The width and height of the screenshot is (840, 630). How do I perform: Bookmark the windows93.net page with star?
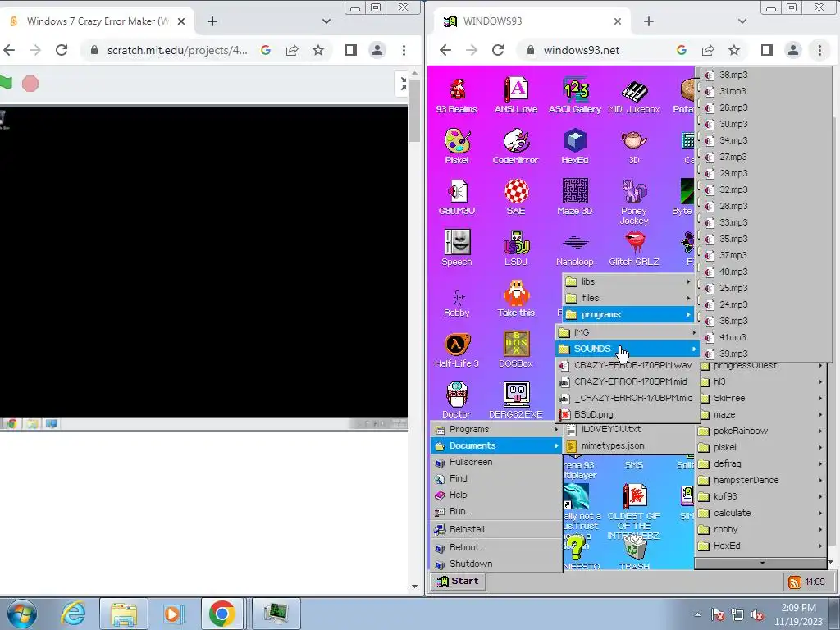point(734,50)
